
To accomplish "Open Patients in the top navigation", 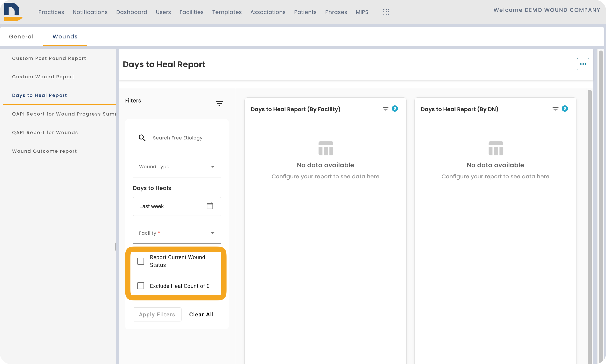I will tap(305, 12).
